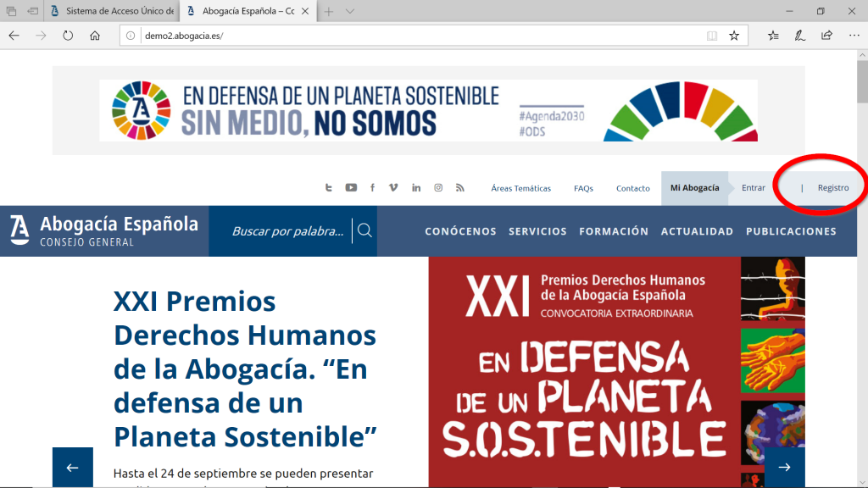
Task: Open the RSS feed icon
Action: tap(460, 187)
